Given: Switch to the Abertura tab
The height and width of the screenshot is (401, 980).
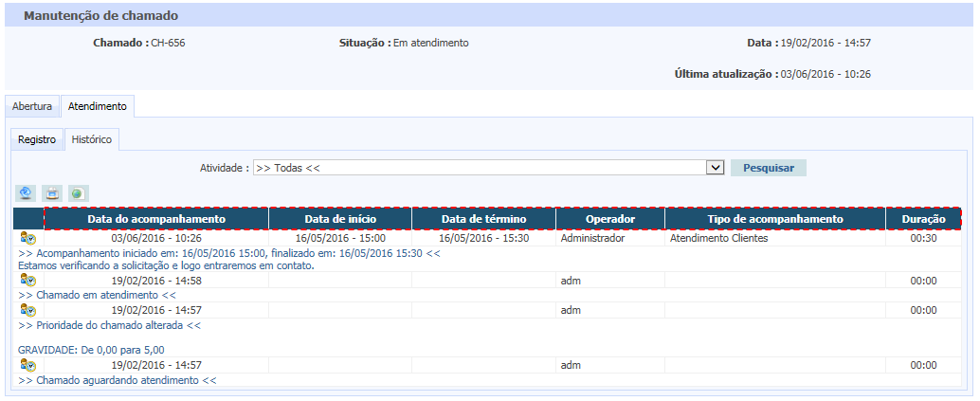Looking at the screenshot, I should (x=32, y=106).
